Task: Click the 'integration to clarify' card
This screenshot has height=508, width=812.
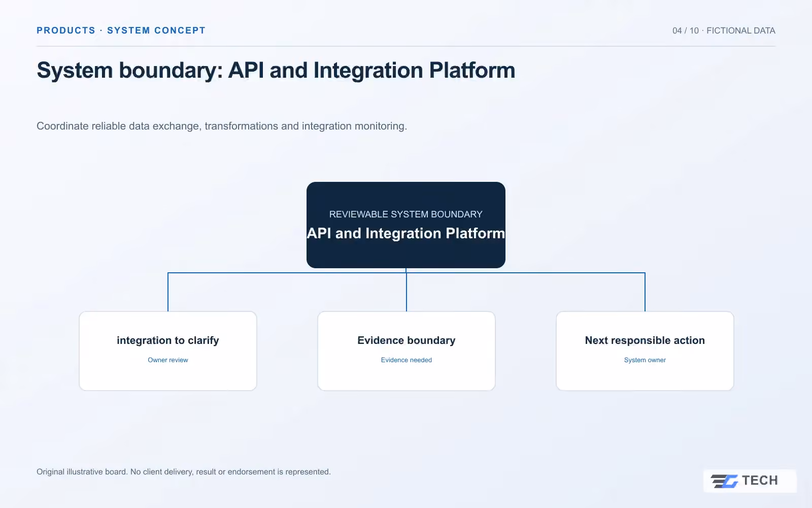Action: 168,351
